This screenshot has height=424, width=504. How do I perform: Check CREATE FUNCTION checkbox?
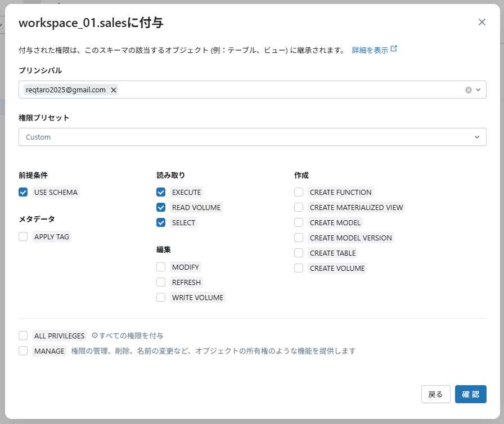[299, 192]
